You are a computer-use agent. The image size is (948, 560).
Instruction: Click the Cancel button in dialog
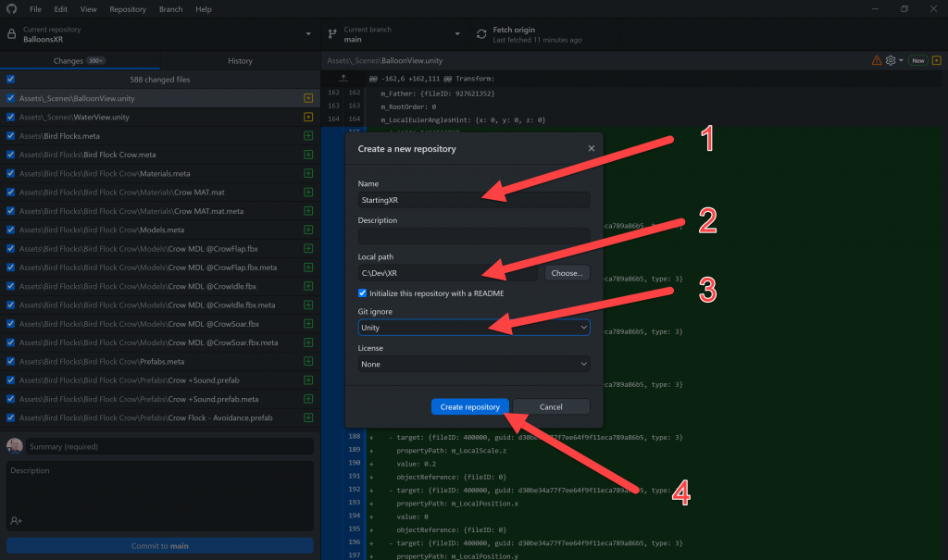551,406
